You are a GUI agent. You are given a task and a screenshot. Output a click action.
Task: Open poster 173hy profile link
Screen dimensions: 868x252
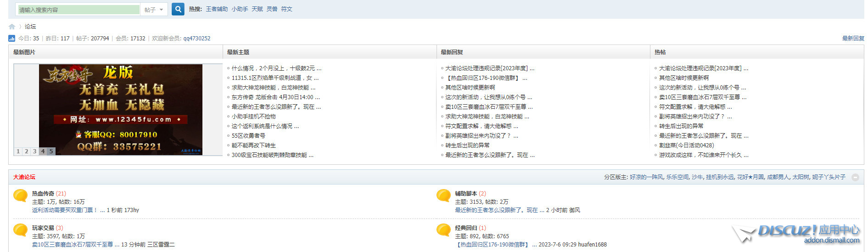[x=132, y=210]
